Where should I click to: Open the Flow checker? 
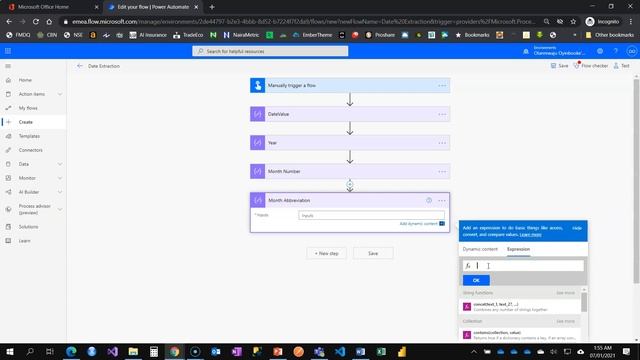591,66
